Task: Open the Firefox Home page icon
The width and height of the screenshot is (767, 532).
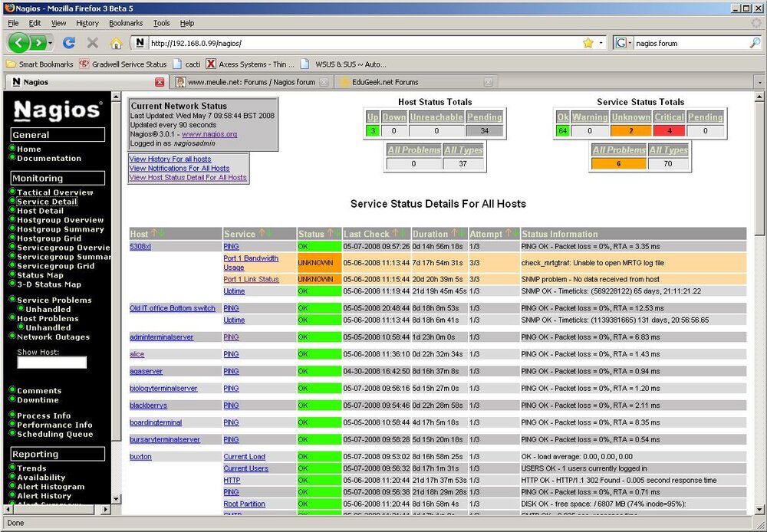Action: tap(116, 43)
